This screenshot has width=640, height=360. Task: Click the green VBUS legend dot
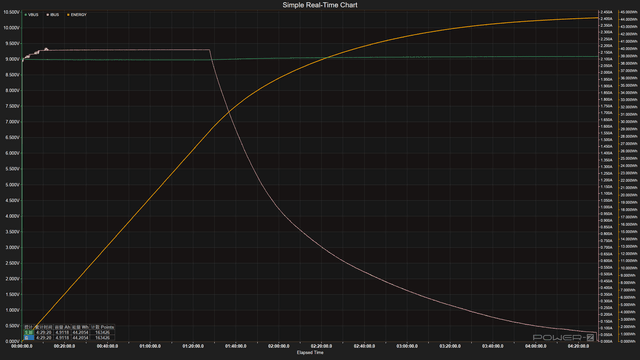pyautogui.click(x=26, y=15)
